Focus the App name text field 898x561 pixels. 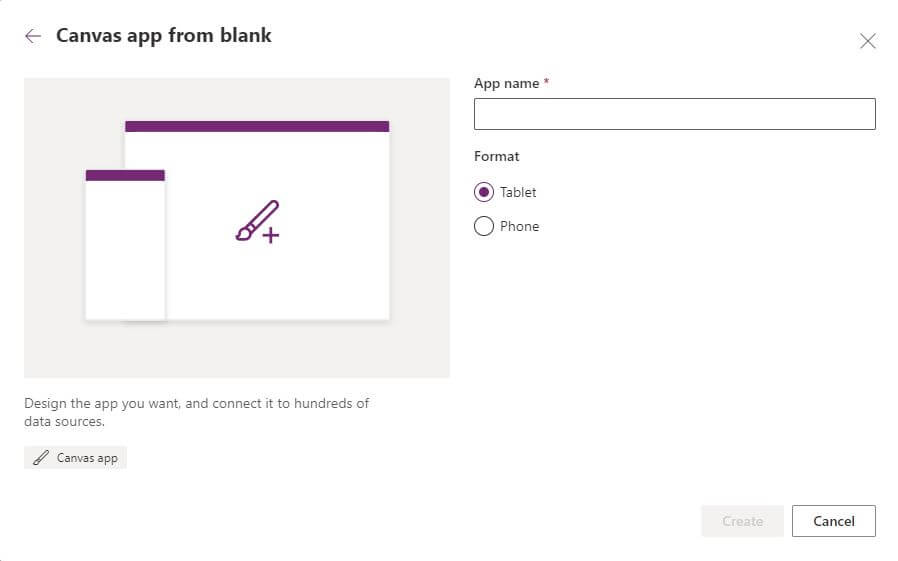(x=675, y=114)
